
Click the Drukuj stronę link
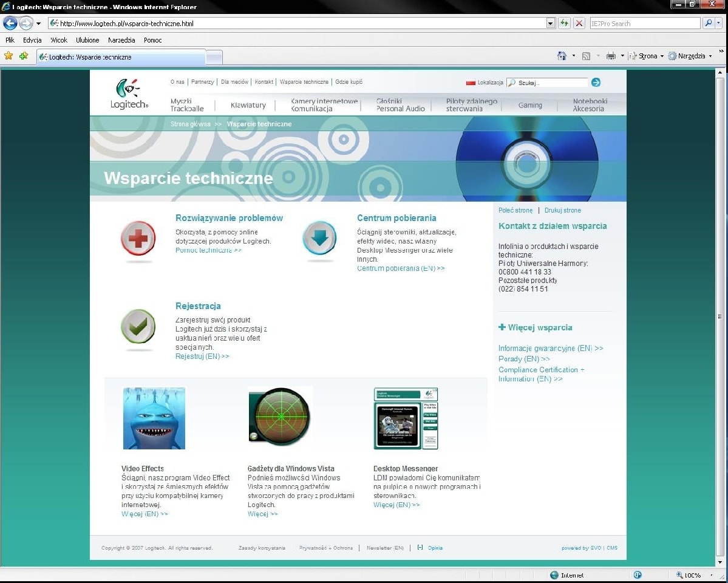pos(563,211)
